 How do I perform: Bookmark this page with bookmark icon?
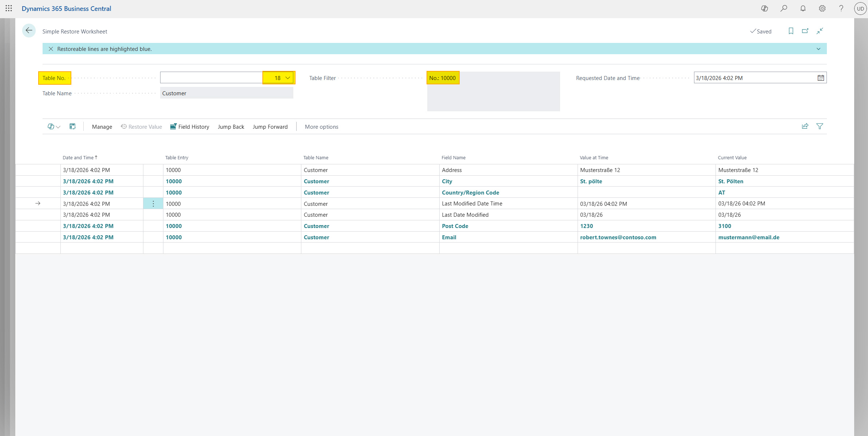pyautogui.click(x=791, y=31)
